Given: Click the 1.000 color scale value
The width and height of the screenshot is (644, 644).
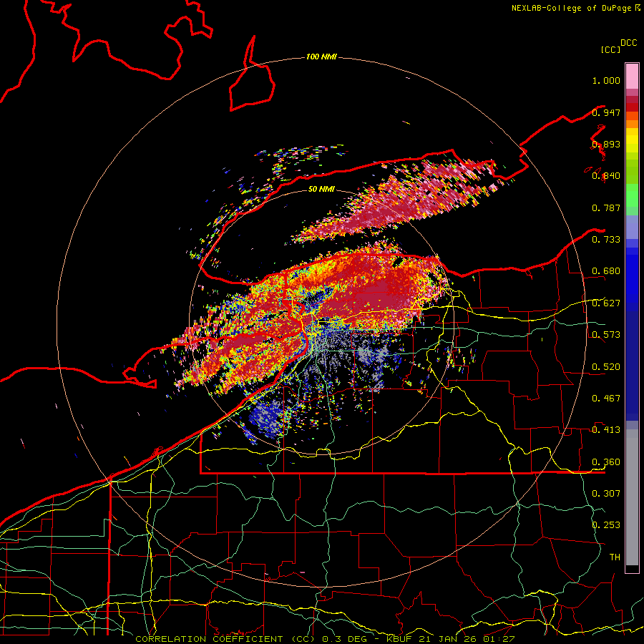Looking at the screenshot, I should click(x=606, y=80).
